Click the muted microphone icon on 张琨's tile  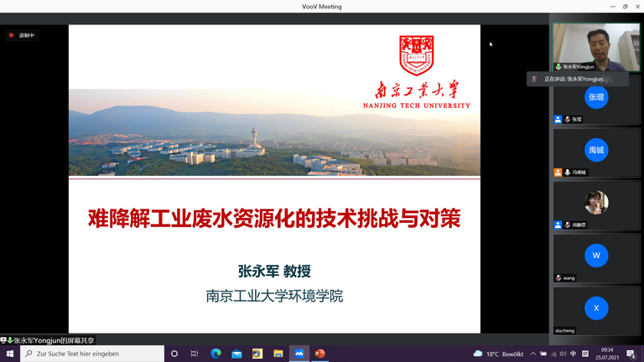568,120
